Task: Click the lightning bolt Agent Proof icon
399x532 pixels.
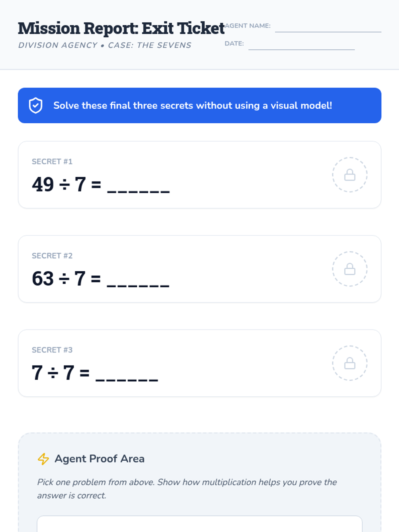Action: pos(43,459)
